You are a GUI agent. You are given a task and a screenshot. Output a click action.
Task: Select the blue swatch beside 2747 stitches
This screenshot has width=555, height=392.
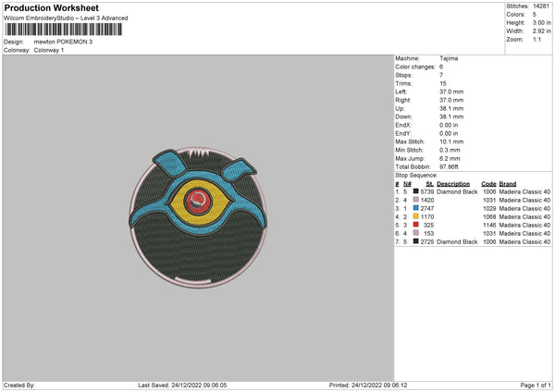(x=416, y=208)
